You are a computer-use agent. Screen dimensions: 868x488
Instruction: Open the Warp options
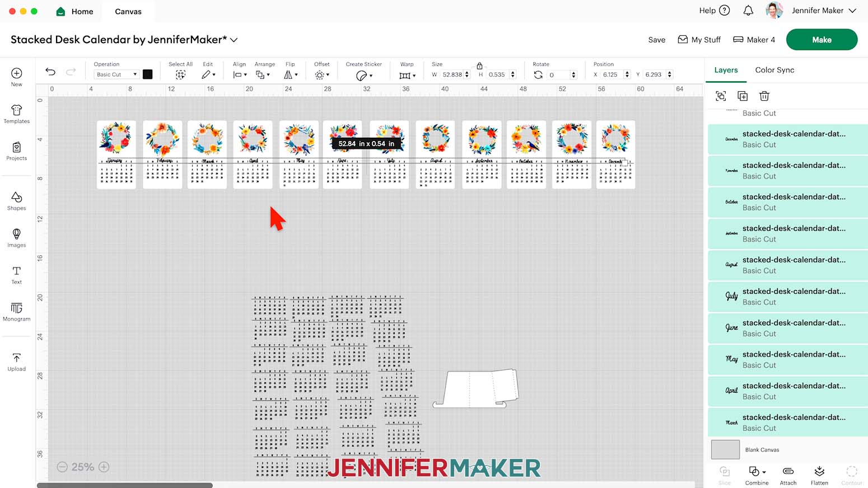click(407, 75)
